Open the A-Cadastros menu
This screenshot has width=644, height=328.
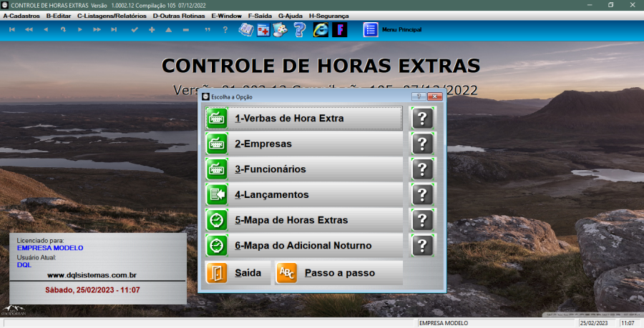[21, 15]
